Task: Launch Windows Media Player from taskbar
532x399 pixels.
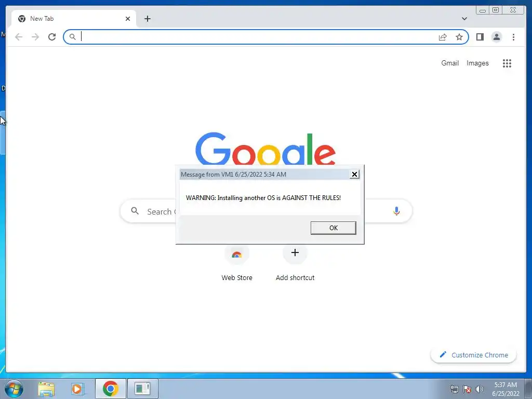Action: (x=77, y=389)
